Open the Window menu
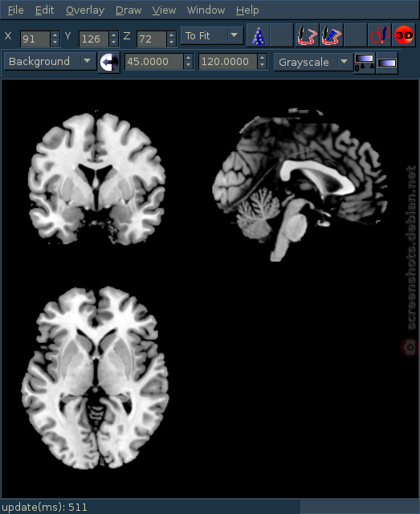420x514 pixels. pos(206,10)
